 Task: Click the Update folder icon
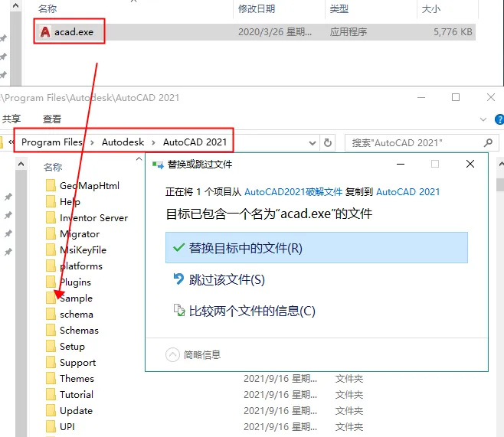tap(51, 410)
